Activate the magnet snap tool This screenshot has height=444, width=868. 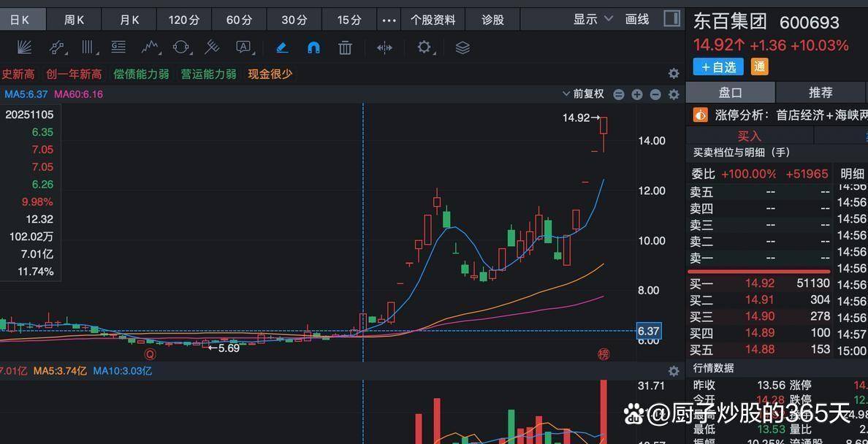(313, 47)
